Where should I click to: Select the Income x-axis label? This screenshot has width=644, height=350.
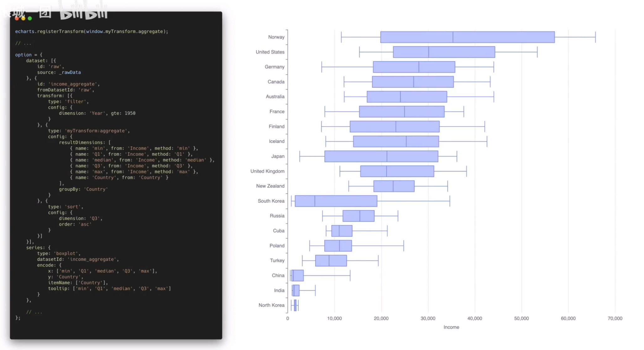point(451,327)
